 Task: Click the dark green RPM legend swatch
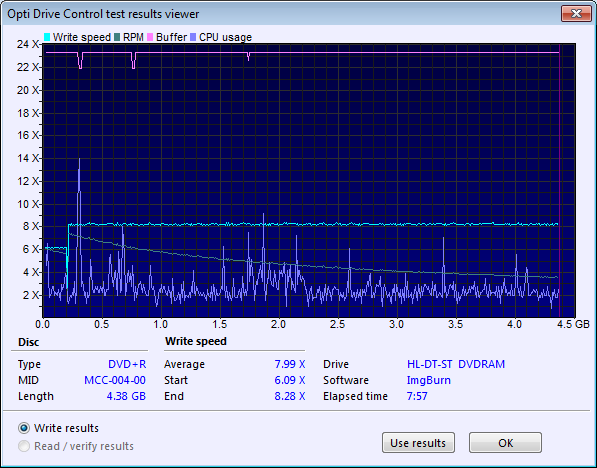pyautogui.click(x=117, y=37)
